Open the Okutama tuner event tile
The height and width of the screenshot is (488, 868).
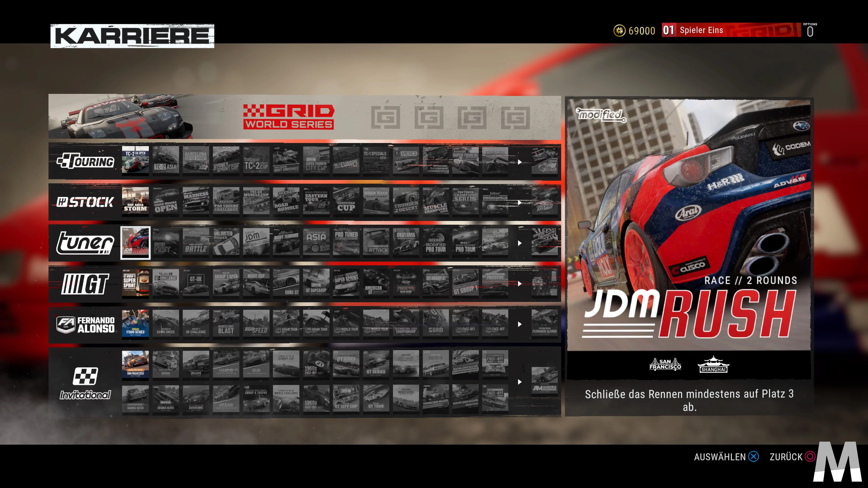coord(406,242)
